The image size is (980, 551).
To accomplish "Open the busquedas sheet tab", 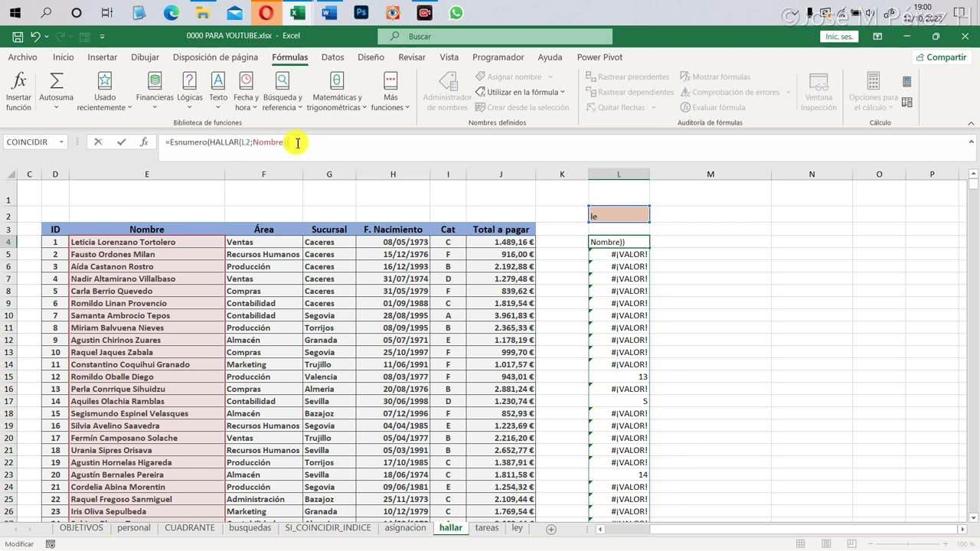I will [250, 528].
